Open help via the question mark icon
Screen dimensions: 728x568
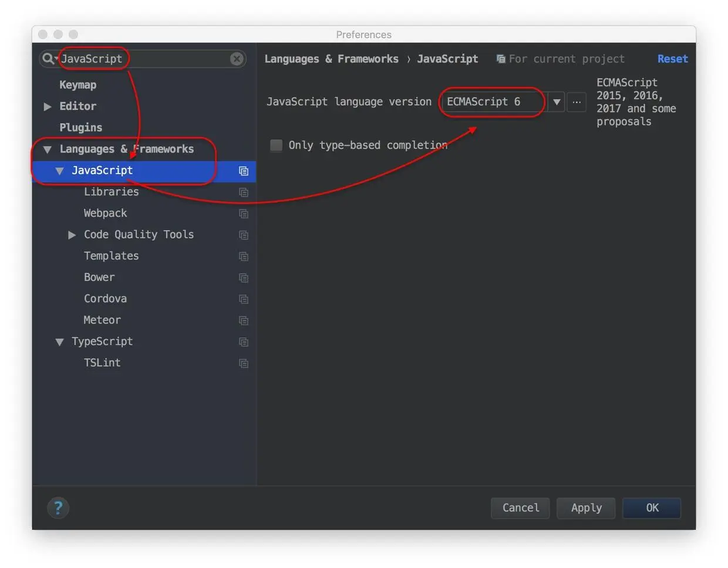click(x=58, y=508)
